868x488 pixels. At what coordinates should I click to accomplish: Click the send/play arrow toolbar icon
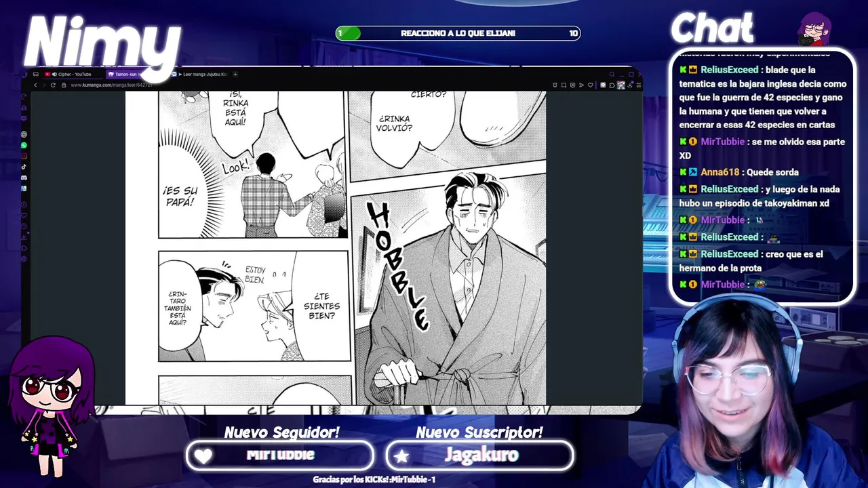581,85
